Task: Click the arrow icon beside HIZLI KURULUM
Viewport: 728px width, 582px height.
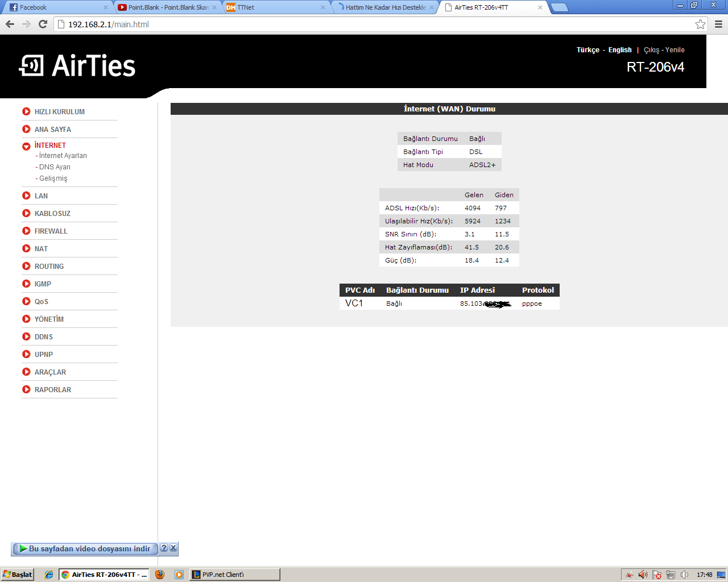Action: pyautogui.click(x=26, y=111)
